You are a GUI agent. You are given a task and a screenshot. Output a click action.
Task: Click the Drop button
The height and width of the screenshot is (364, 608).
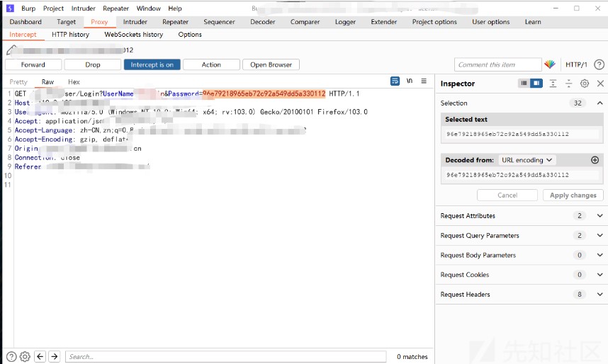click(x=93, y=64)
